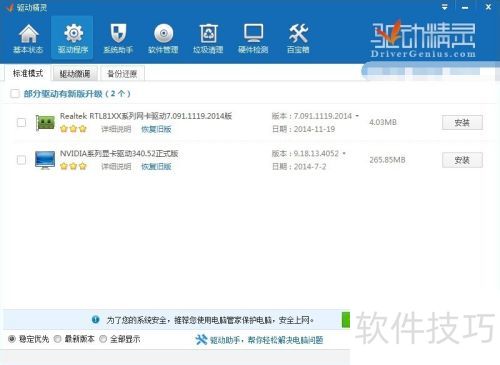Click the star rating of Realtek driver
Image resolution: width=500 pixels, height=365 pixels.
point(73,129)
